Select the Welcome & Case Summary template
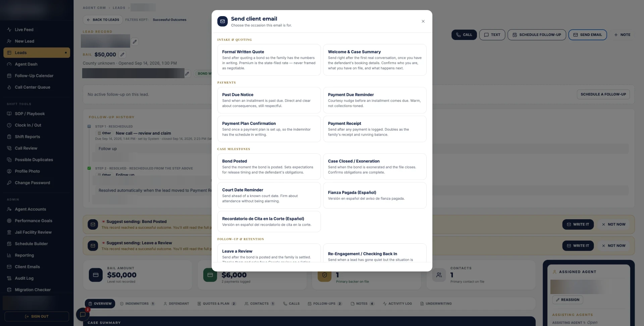The height and width of the screenshot is (326, 644). (x=375, y=60)
